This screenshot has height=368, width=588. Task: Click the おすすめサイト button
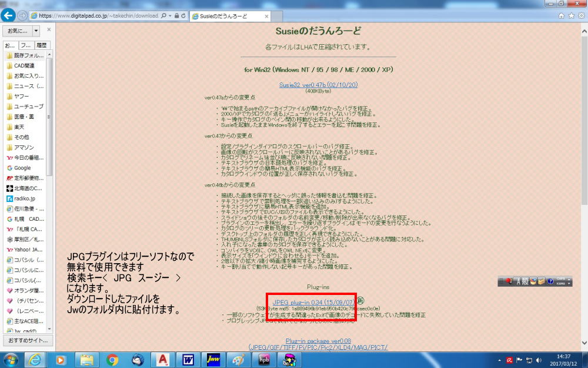coord(28,340)
